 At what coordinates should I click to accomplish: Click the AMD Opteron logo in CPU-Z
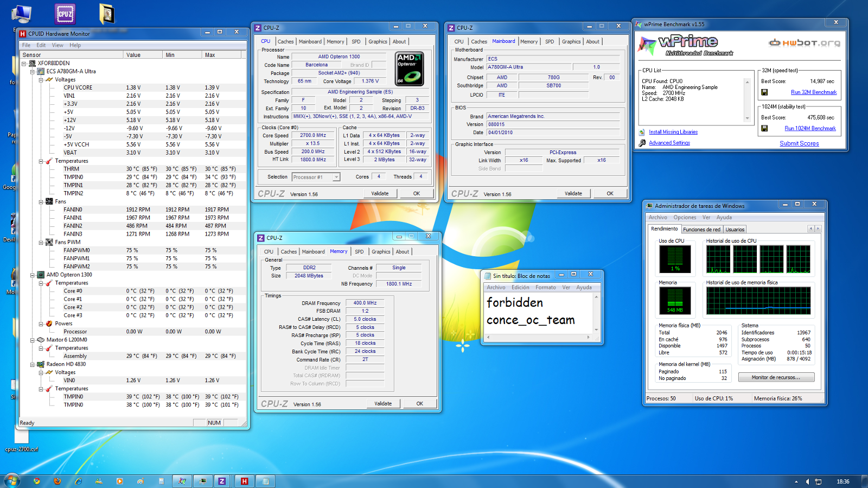coord(410,68)
